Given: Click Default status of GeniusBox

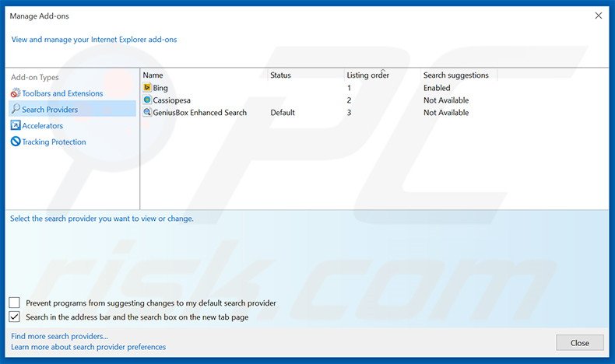Looking at the screenshot, I should (283, 113).
